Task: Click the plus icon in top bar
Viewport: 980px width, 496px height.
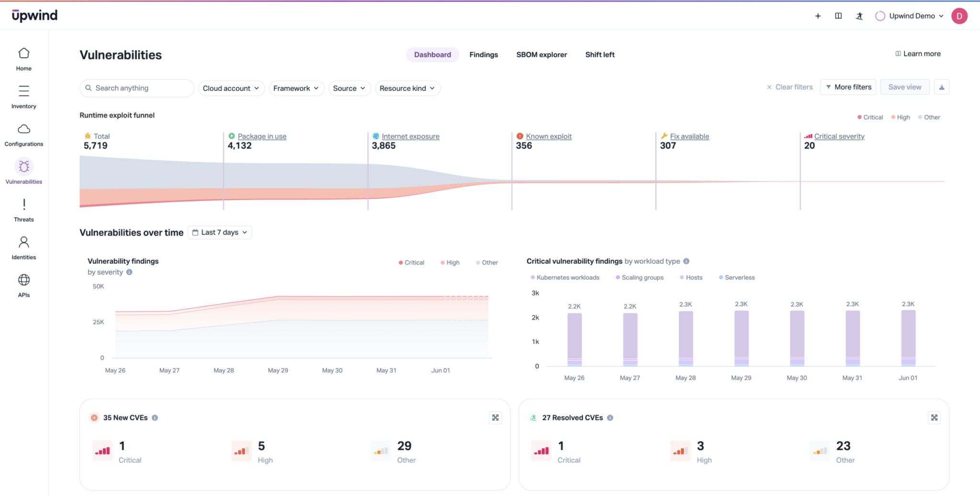Action: tap(818, 16)
